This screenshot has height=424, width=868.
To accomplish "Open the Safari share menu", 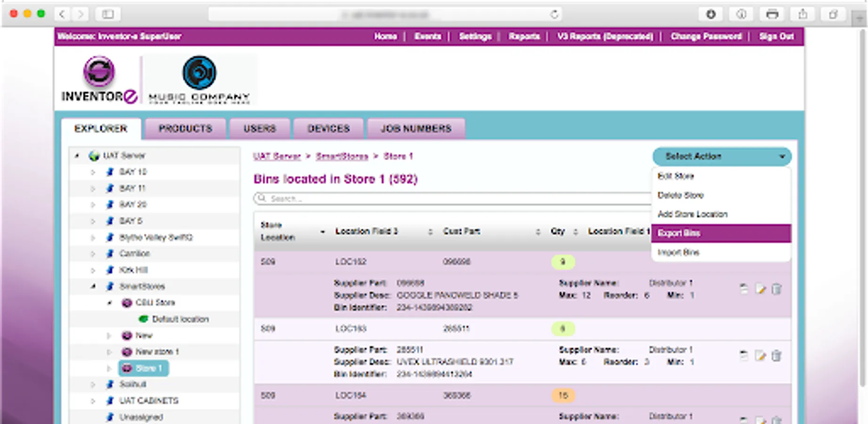I will click(x=803, y=14).
